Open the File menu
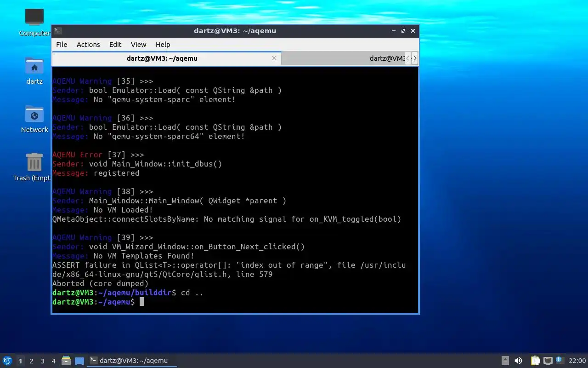 62,45
